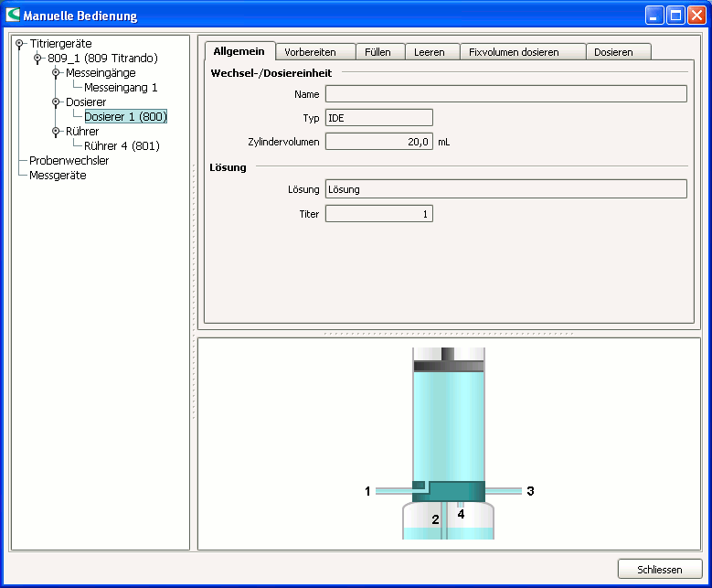This screenshot has height=588, width=712.
Task: Switch to the Leeren tab
Action: (x=430, y=52)
